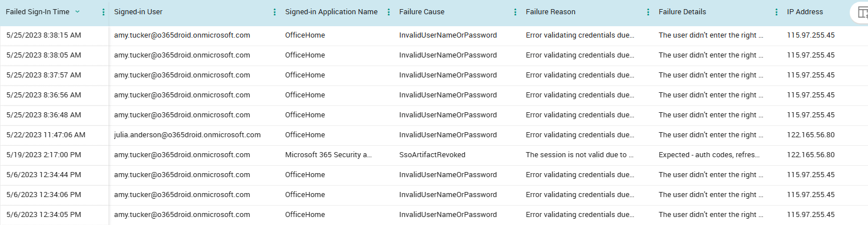Click IP 122.165.56.80 in the 5/19/2023 row
Image resolution: width=868 pixels, height=225 pixels.
[811, 155]
